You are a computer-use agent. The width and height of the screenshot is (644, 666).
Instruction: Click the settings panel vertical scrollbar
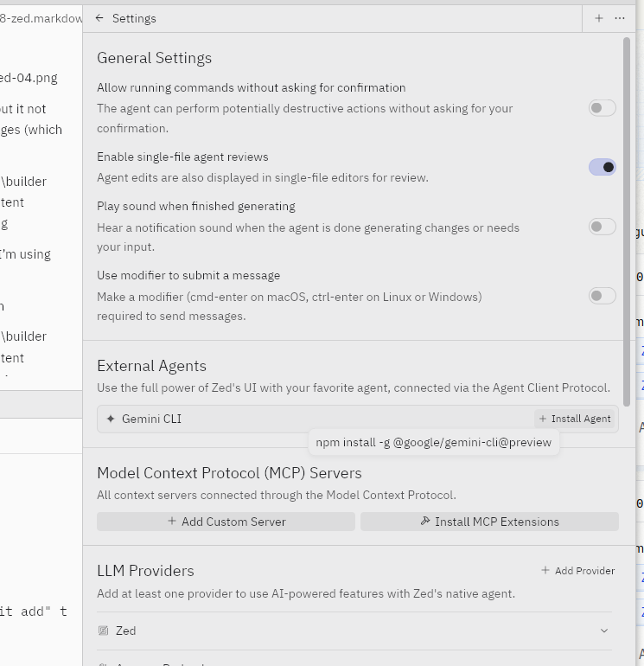(x=627, y=221)
